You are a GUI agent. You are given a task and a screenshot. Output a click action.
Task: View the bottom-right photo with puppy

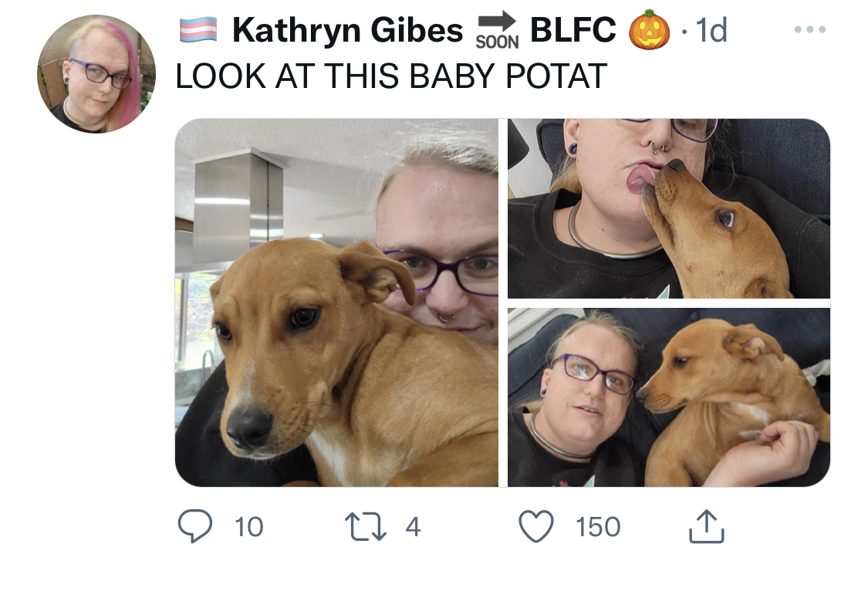669,397
